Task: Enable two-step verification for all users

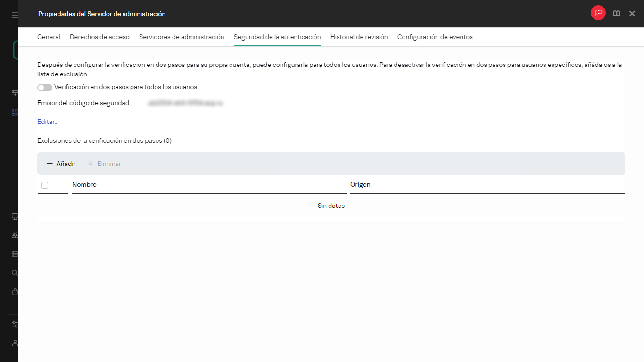Action: click(45, 88)
